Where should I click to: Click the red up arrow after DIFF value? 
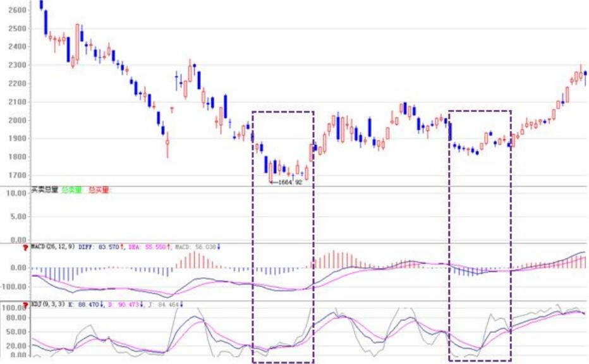point(122,246)
